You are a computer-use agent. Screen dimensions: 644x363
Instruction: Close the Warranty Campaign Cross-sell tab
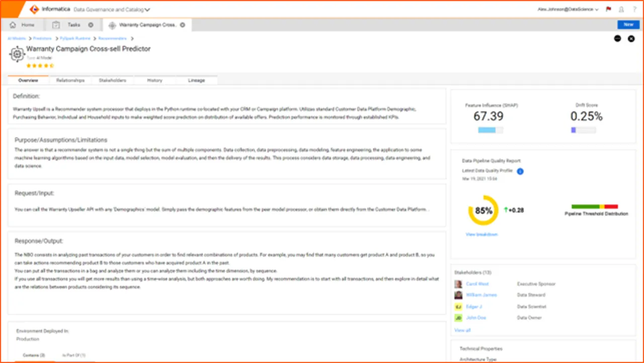pyautogui.click(x=183, y=25)
